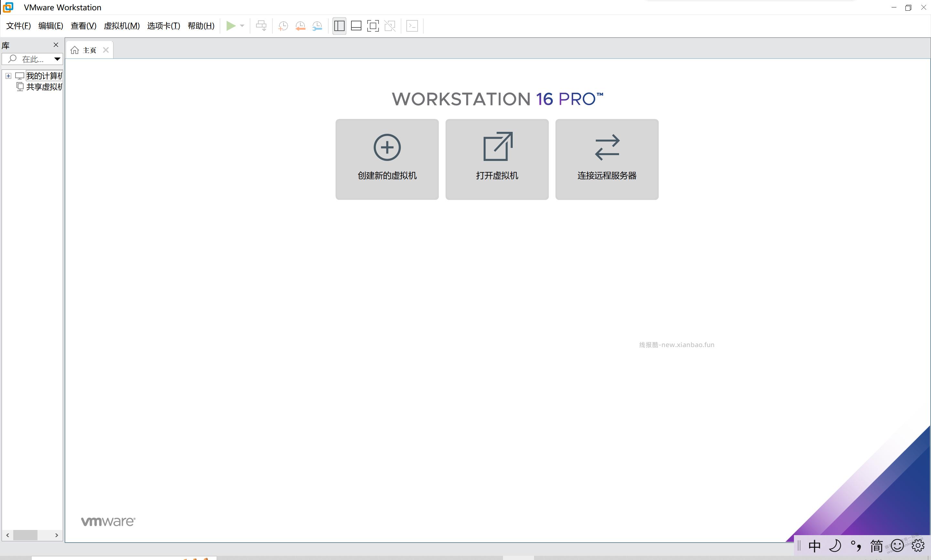Toggle simplified Chinese 简 in IME bar
Image resolution: width=931 pixels, height=560 pixels.
(x=876, y=546)
